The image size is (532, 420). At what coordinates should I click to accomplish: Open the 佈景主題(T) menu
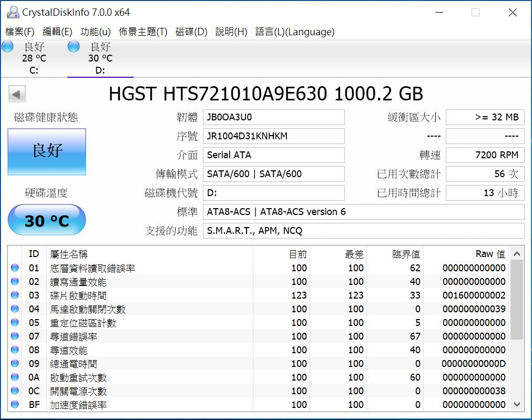(x=143, y=32)
